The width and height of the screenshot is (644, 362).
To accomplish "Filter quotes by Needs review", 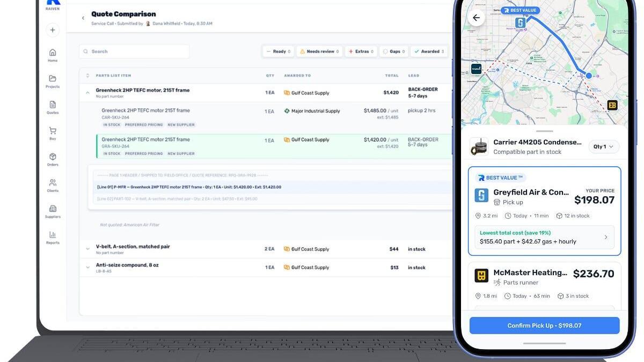I will pyautogui.click(x=319, y=51).
